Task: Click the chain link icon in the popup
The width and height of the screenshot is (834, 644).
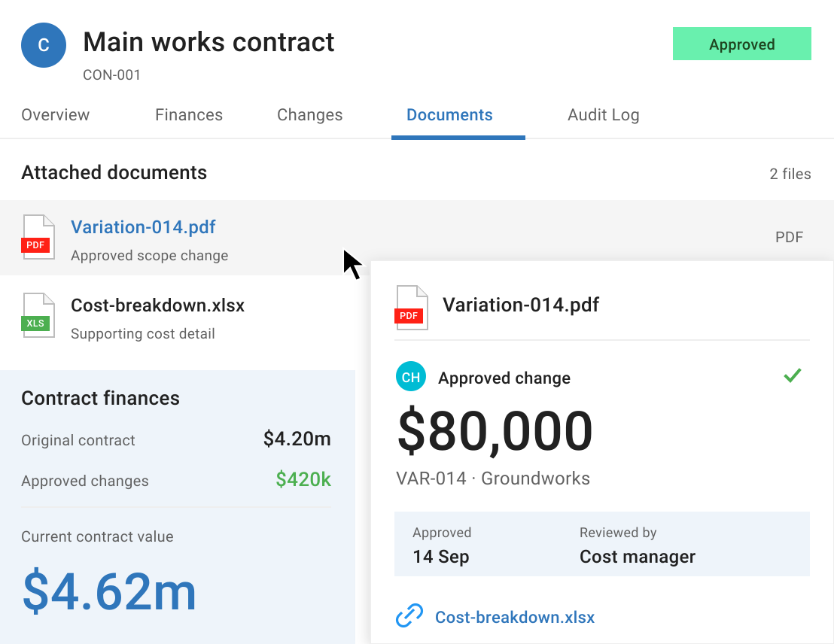Action: pyautogui.click(x=409, y=616)
